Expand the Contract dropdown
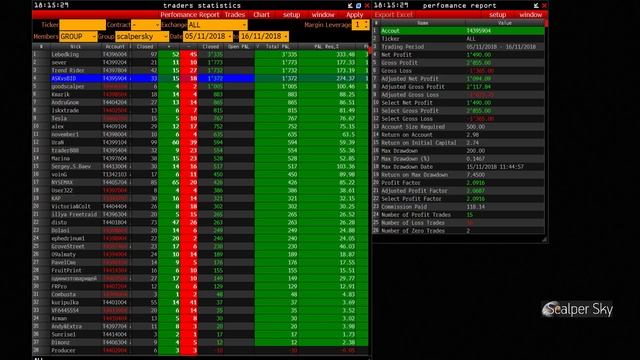The height and width of the screenshot is (360, 640). [x=146, y=25]
